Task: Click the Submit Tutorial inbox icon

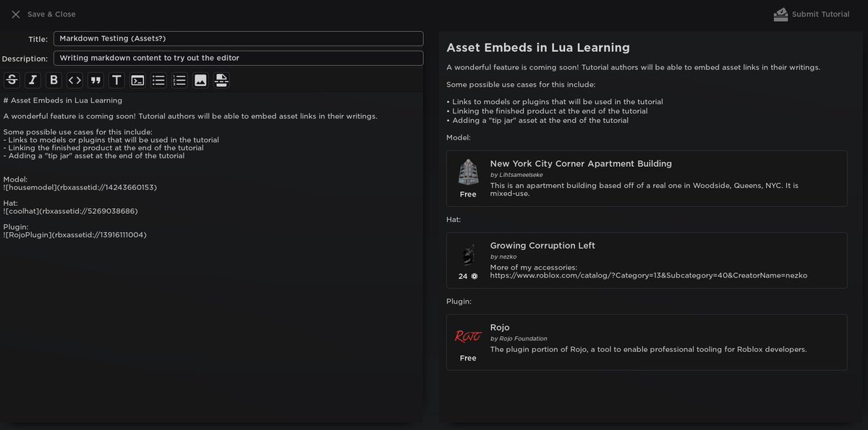Action: [780, 14]
